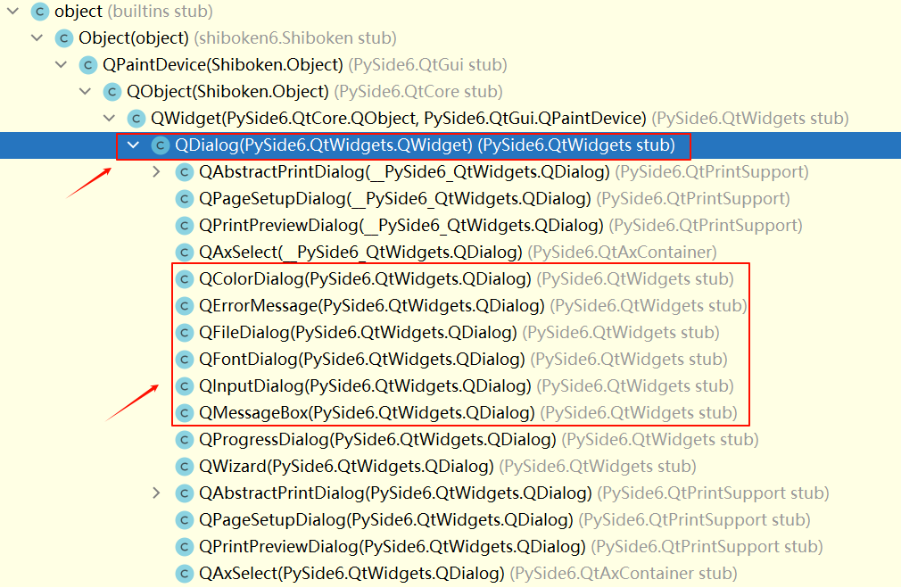The height and width of the screenshot is (588, 901).
Task: Collapse the selected QDialog node
Action: tap(134, 145)
